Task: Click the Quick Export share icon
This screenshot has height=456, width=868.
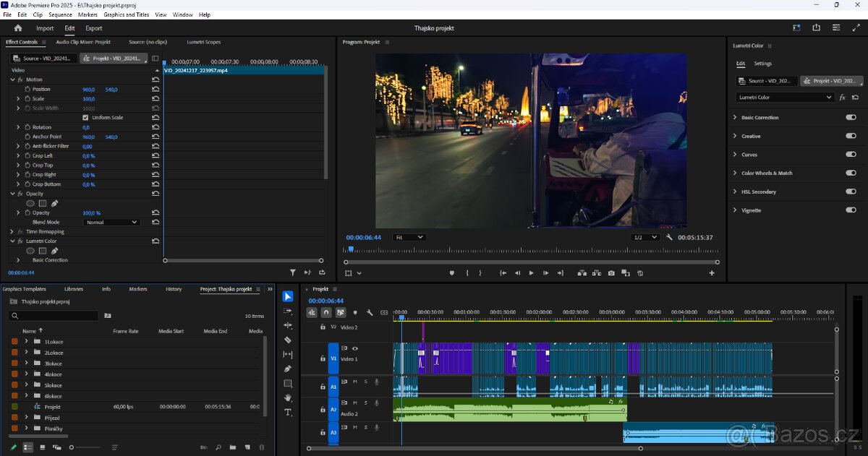Action: tap(816, 28)
